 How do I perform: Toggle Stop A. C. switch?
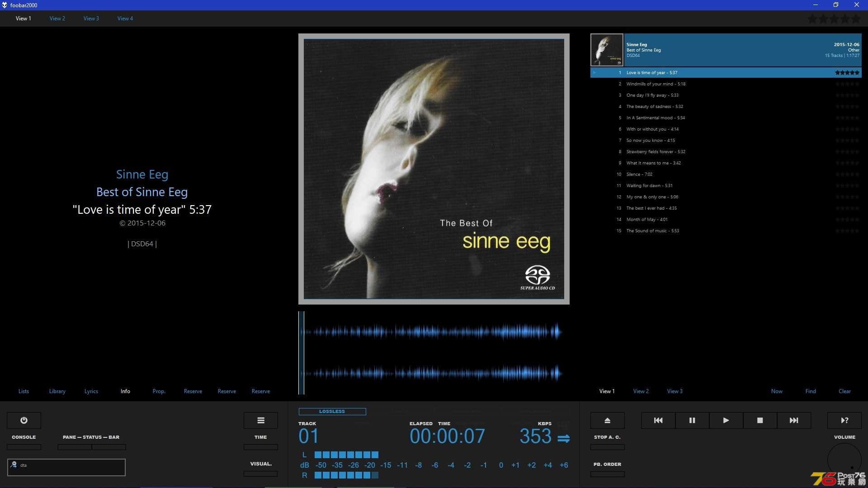608,447
